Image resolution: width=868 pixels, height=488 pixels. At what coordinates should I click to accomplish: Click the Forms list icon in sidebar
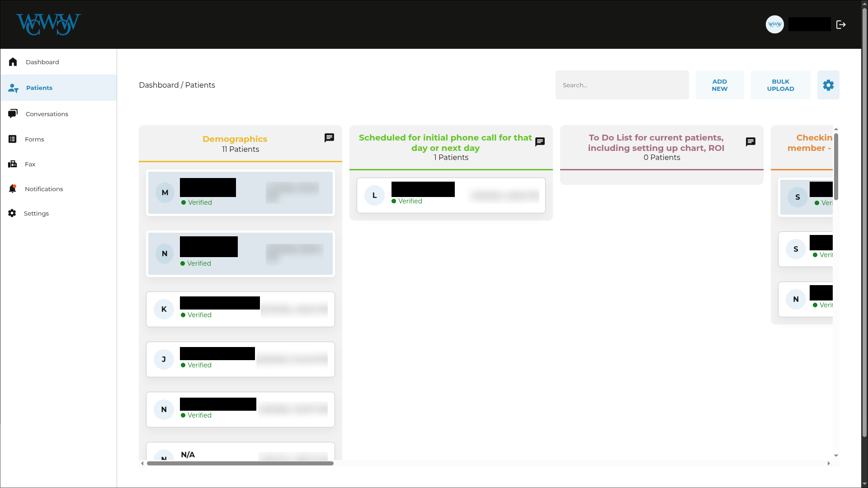click(x=13, y=139)
